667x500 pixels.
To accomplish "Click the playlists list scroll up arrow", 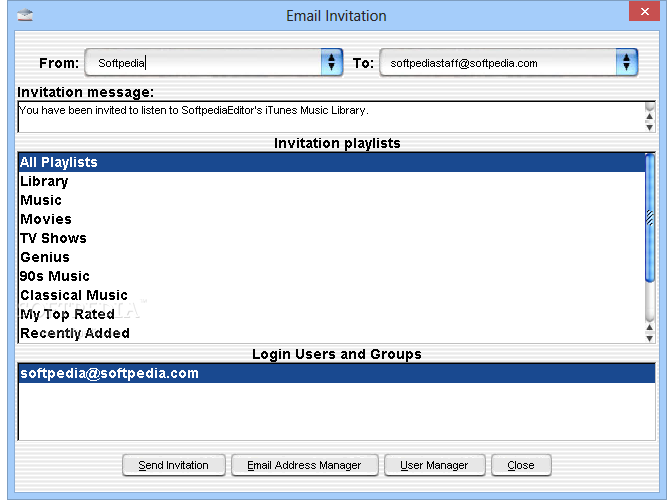I will [650, 328].
